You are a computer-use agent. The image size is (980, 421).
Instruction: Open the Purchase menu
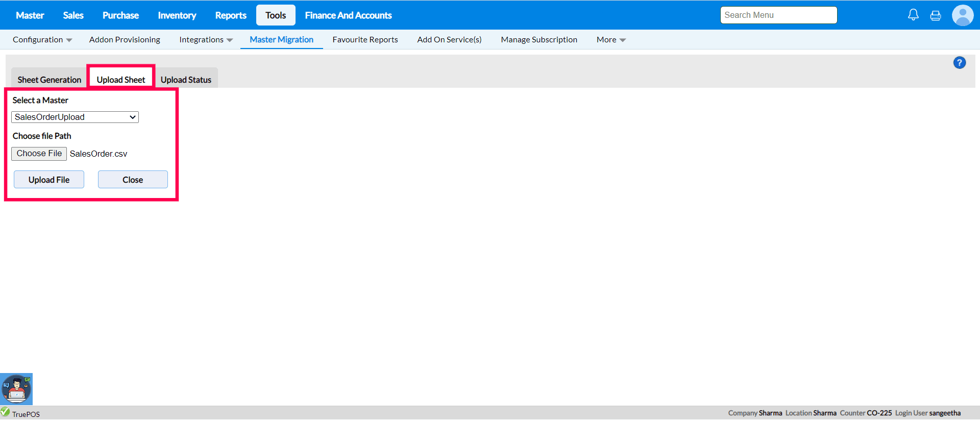coord(120,15)
